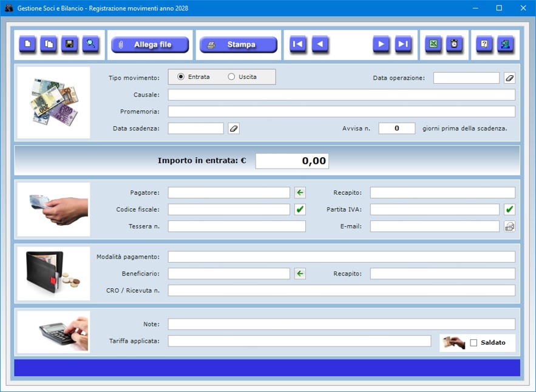Viewport: 536px width, 392px height.
Task: Tick the Saldato checkbox
Action: [473, 343]
